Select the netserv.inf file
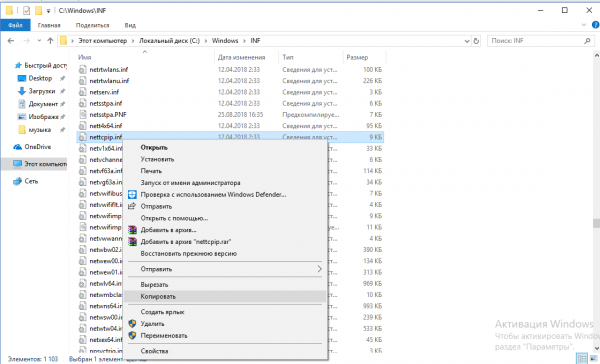The height and width of the screenshot is (364, 600). click(104, 92)
